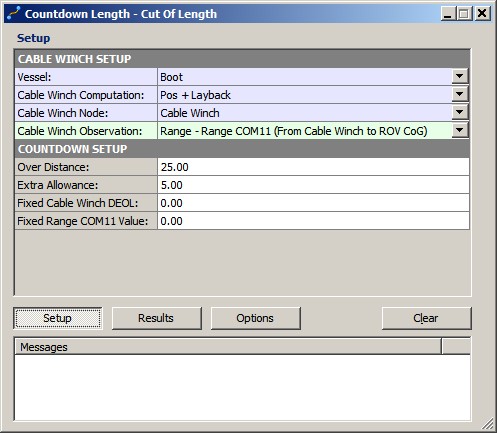Click the COUNTDOWN SETUP section header

click(242, 149)
